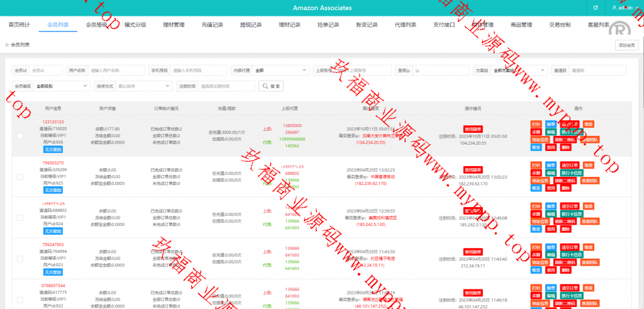The image size is (644, 309).
Task: Click the 添加会员 button
Action: 627,45
